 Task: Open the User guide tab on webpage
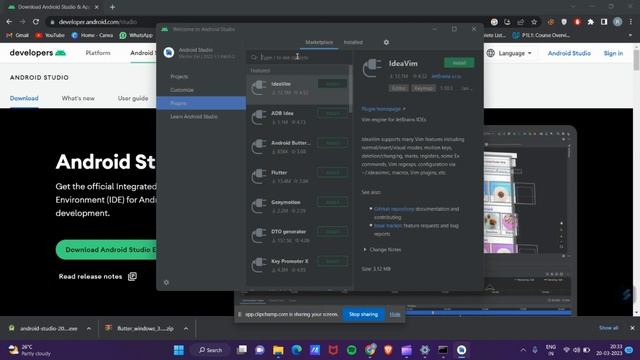click(x=133, y=98)
